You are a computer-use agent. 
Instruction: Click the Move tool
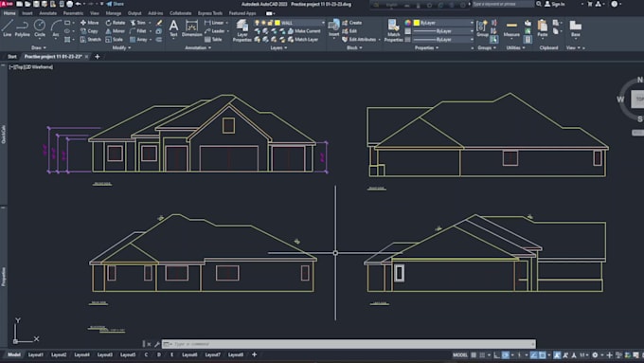point(90,23)
